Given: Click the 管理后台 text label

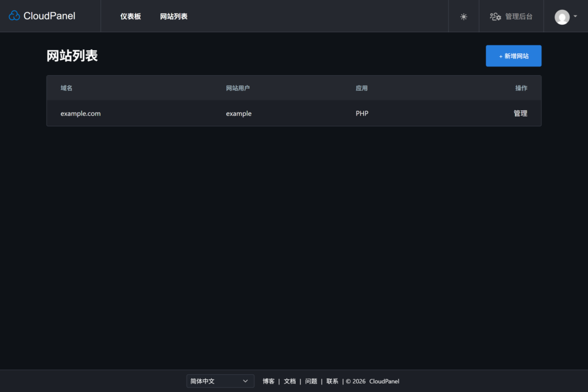Looking at the screenshot, I should (x=519, y=17).
